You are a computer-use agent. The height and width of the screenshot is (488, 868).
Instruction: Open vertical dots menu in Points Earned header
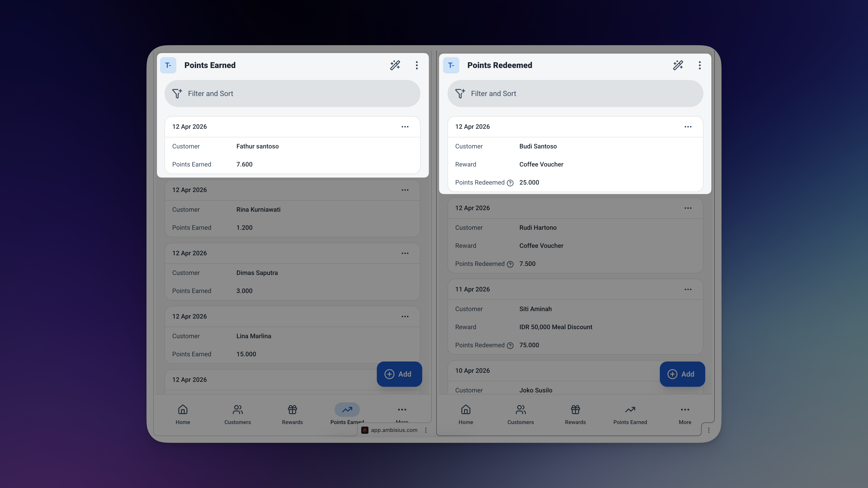pyautogui.click(x=416, y=65)
